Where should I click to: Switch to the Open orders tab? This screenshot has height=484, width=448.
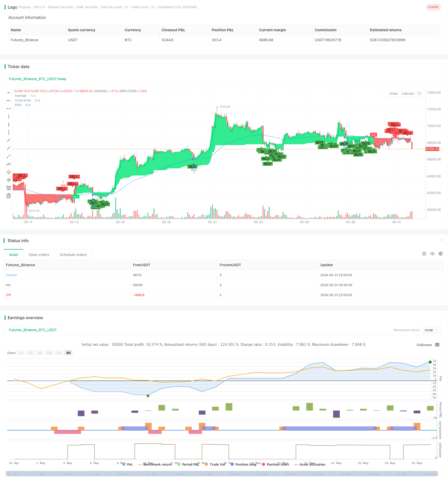[x=39, y=255]
